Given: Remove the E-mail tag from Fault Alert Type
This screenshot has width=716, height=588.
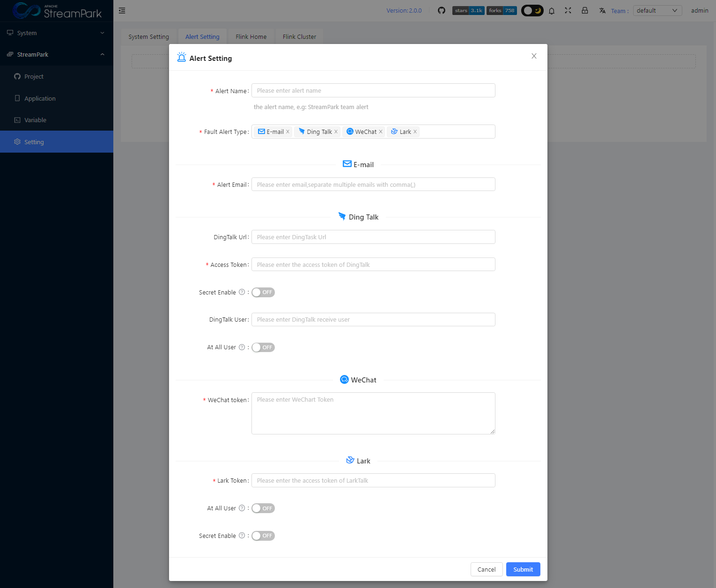Looking at the screenshot, I should 288,132.
